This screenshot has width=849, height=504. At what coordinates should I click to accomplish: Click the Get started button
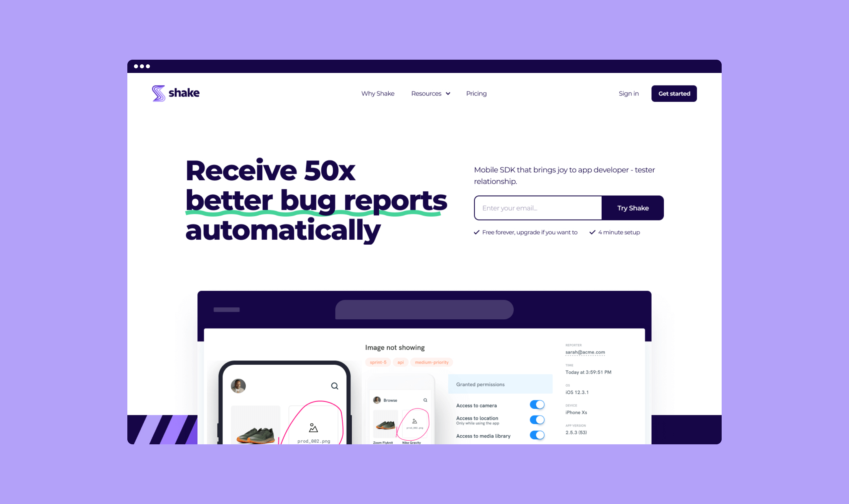pos(674,93)
